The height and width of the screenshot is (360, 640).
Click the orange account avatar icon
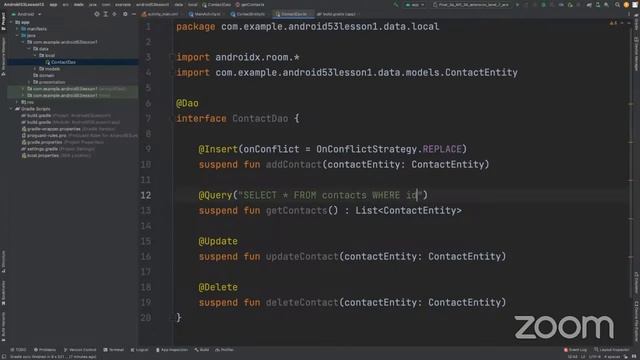626,5
